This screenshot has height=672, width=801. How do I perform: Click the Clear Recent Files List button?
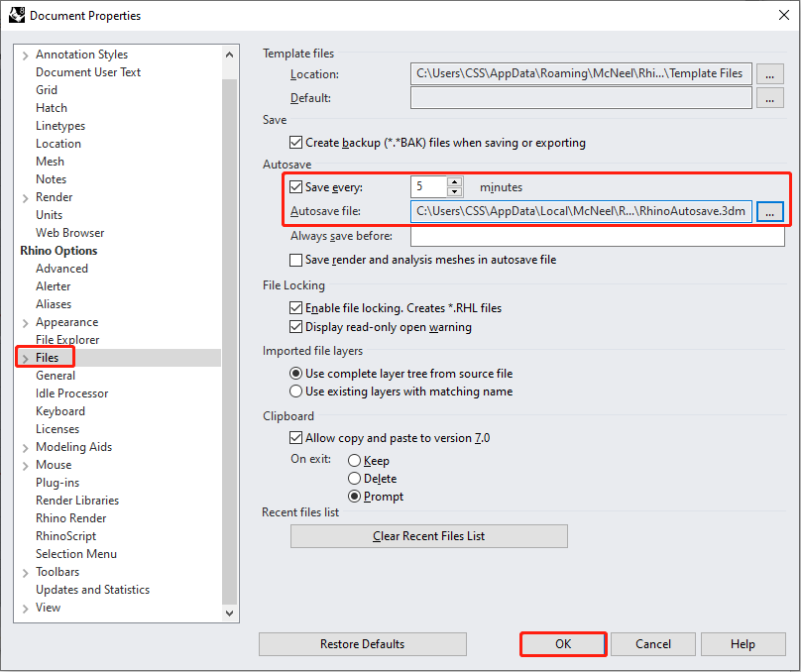click(x=428, y=535)
